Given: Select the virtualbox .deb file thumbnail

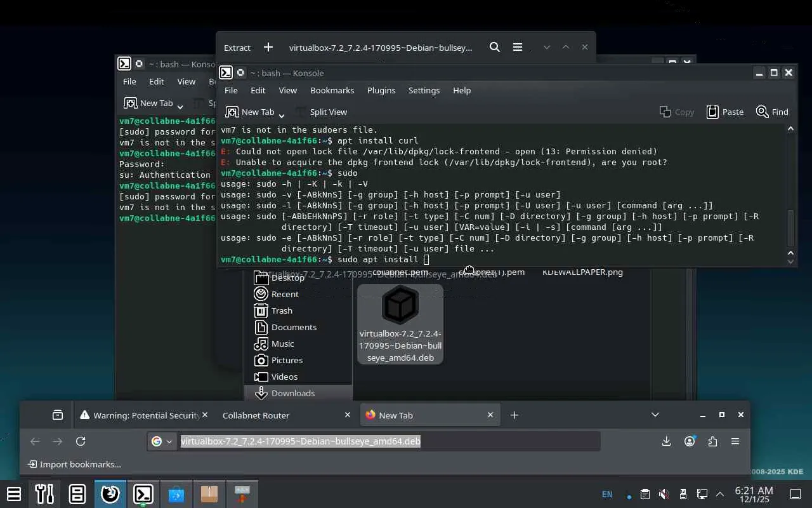Looking at the screenshot, I should [400, 324].
